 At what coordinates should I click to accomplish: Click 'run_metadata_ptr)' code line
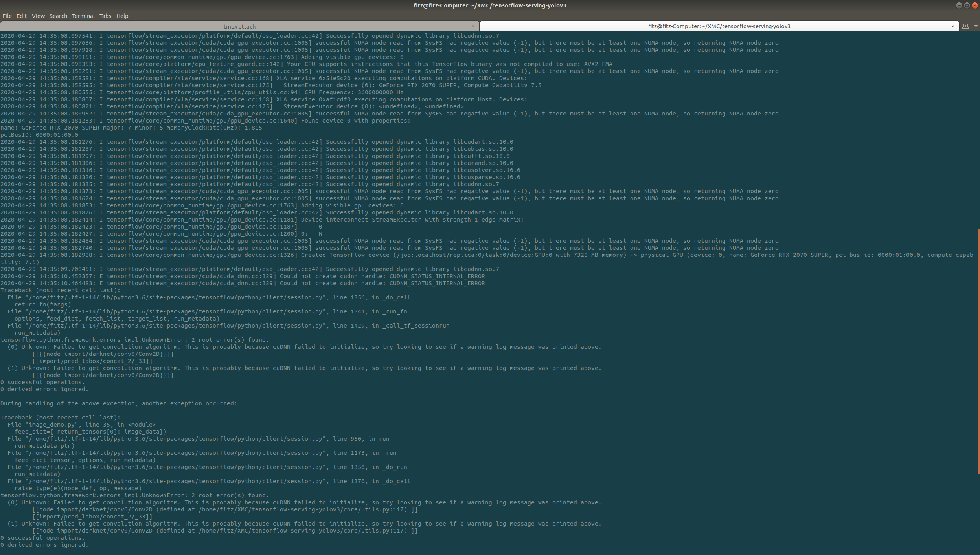click(x=44, y=446)
